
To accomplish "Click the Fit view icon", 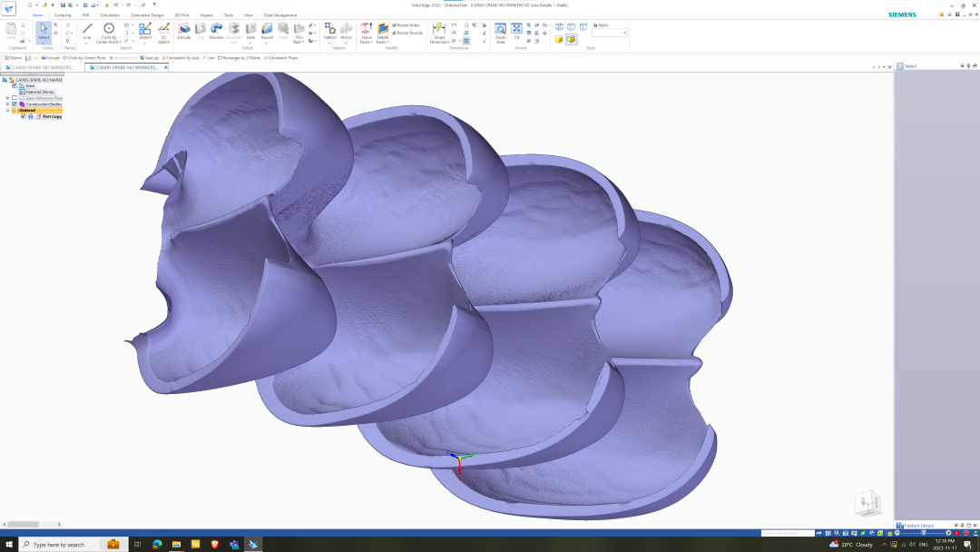I will 516,31.
